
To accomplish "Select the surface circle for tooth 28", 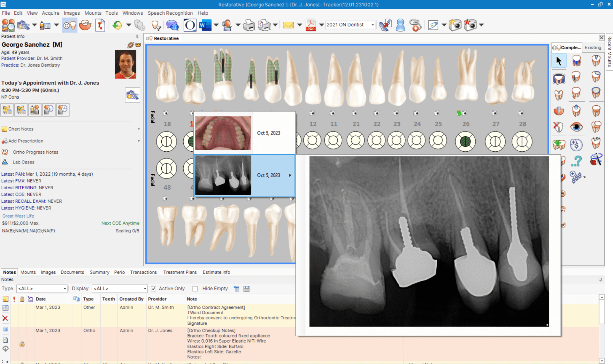I will tap(522, 141).
